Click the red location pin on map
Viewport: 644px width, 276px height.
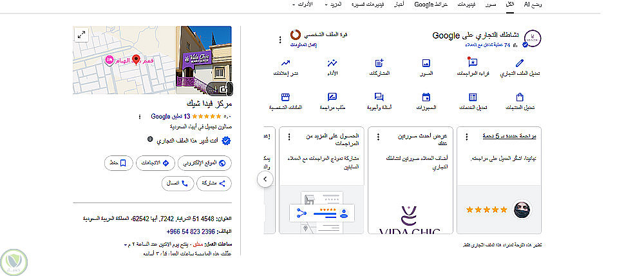pyautogui.click(x=137, y=61)
